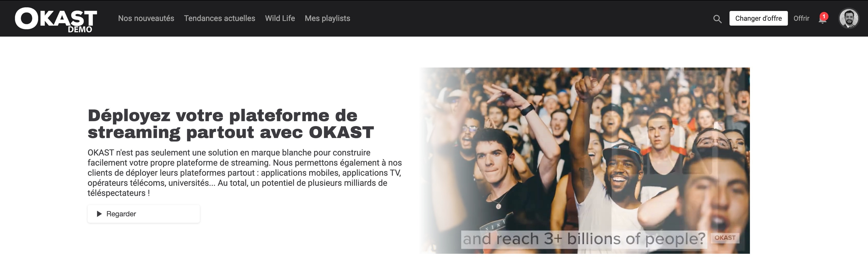
Task: Click the play triangle beside Regarder
Action: click(x=99, y=214)
